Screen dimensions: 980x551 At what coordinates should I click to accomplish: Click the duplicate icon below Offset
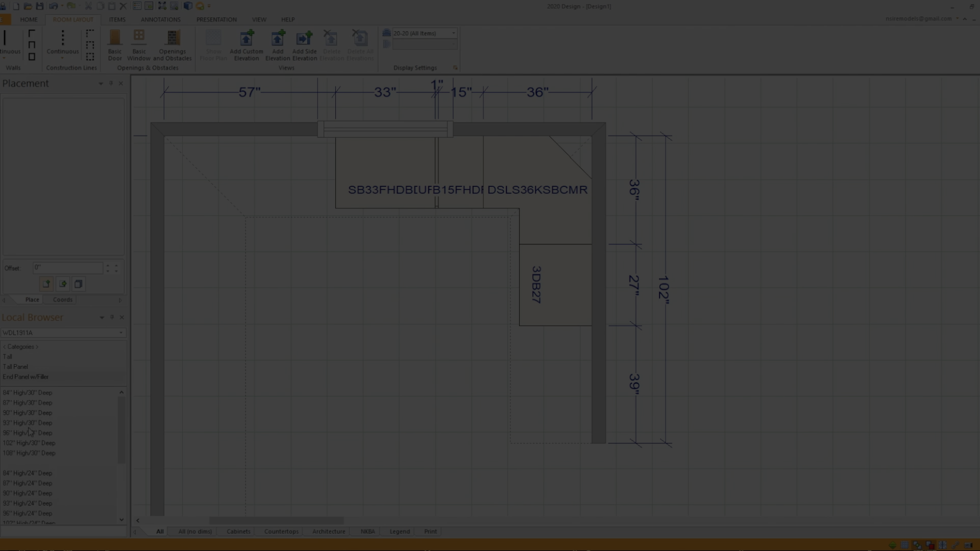coord(78,284)
